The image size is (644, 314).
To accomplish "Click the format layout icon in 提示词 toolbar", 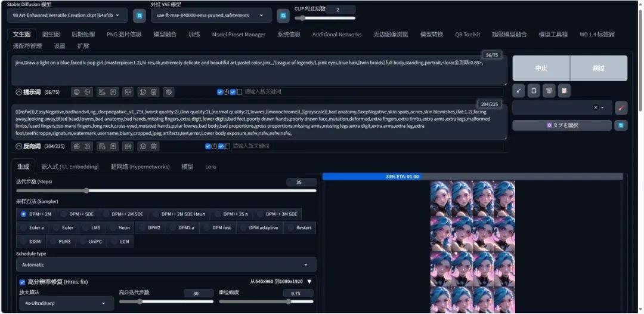I will point(128,92).
